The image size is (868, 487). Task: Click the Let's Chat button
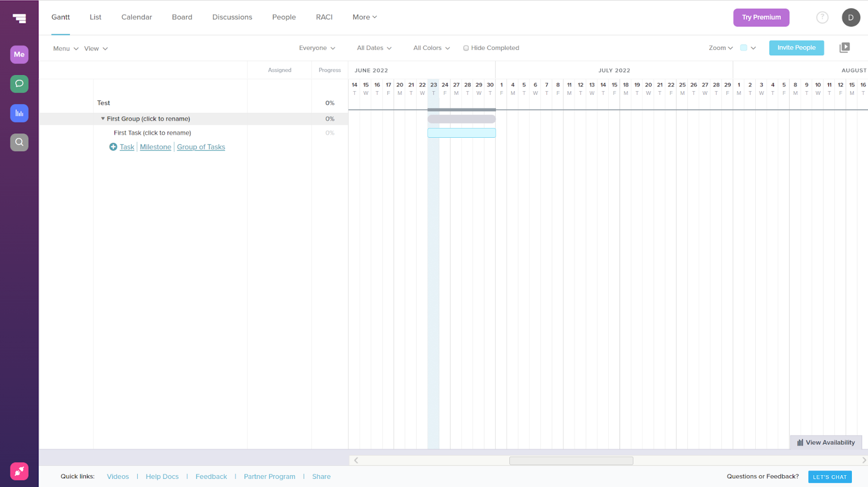830,477
